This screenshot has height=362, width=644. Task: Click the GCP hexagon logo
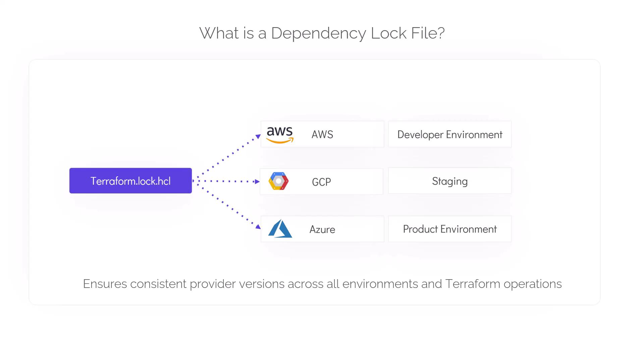tap(278, 181)
